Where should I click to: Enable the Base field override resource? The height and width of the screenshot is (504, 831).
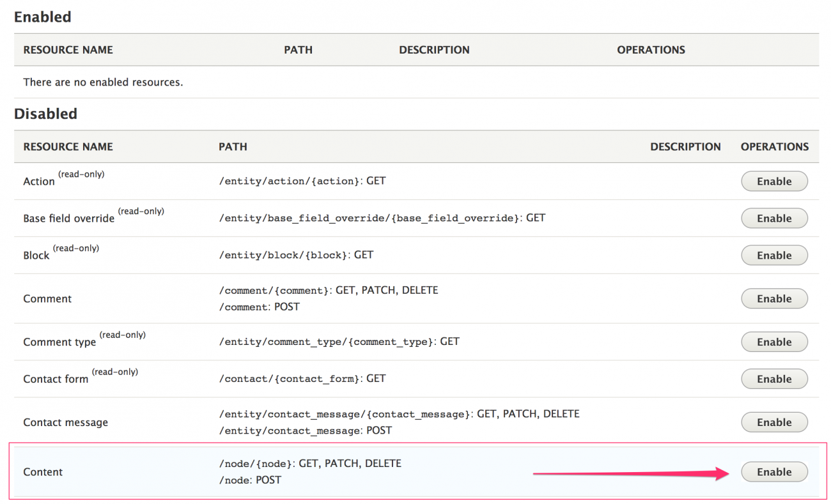(774, 218)
